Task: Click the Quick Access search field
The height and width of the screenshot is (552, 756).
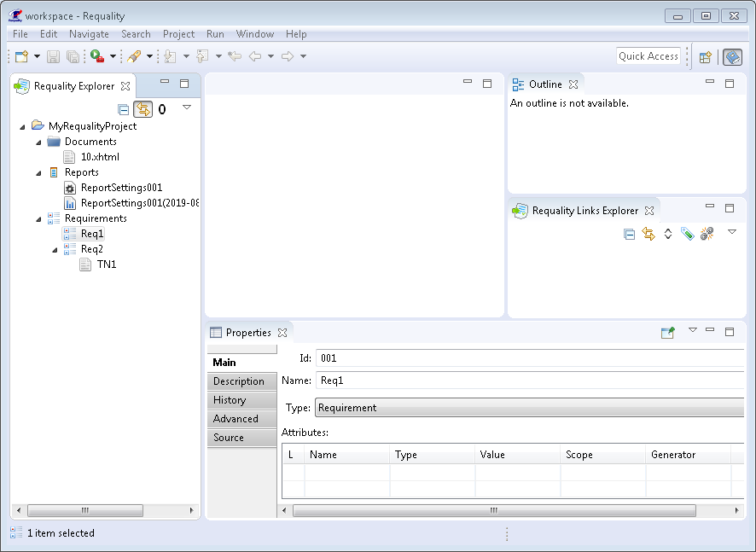Action: pos(648,56)
